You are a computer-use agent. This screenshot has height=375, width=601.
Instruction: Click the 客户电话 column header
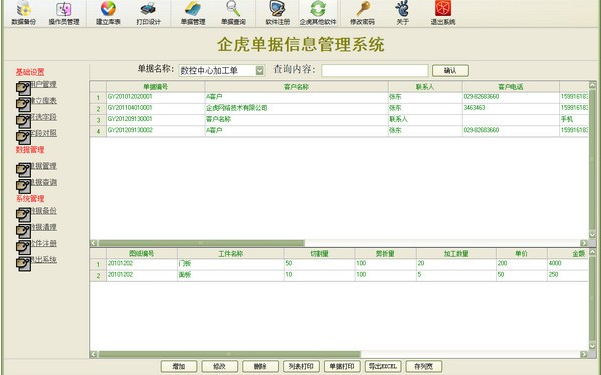tap(510, 87)
